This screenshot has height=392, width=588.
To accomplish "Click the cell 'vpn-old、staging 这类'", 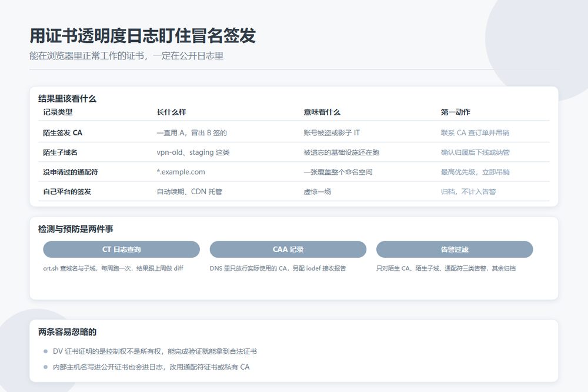I will pyautogui.click(x=193, y=152).
